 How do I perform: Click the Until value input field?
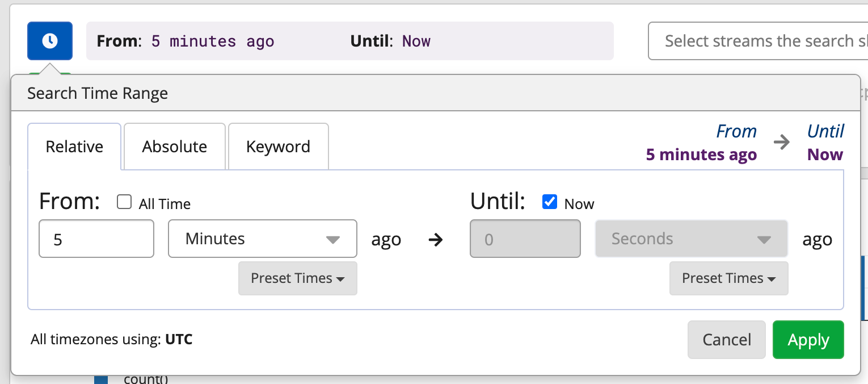525,239
